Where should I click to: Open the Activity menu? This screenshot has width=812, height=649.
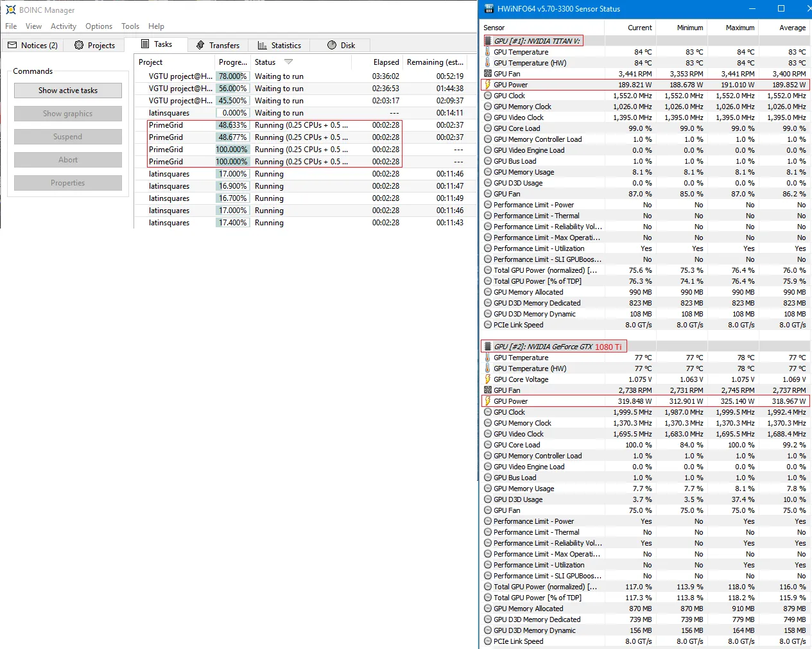tap(64, 26)
